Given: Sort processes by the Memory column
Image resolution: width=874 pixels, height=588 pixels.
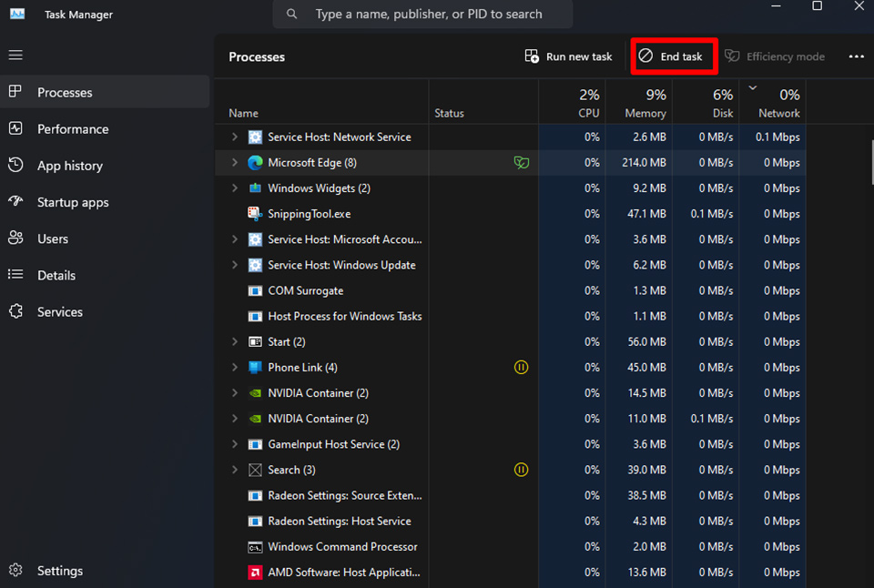Looking at the screenshot, I should pos(645,103).
